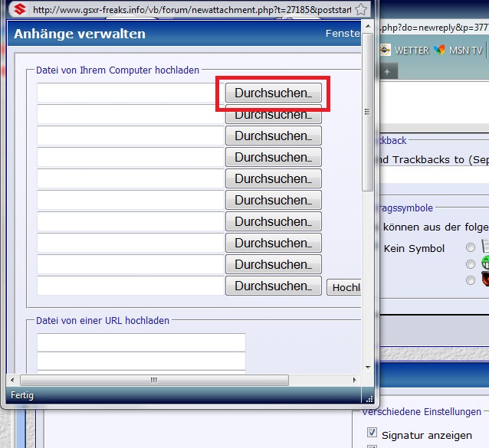
Task: Click the first URL upload input field
Action: [x=141, y=342]
